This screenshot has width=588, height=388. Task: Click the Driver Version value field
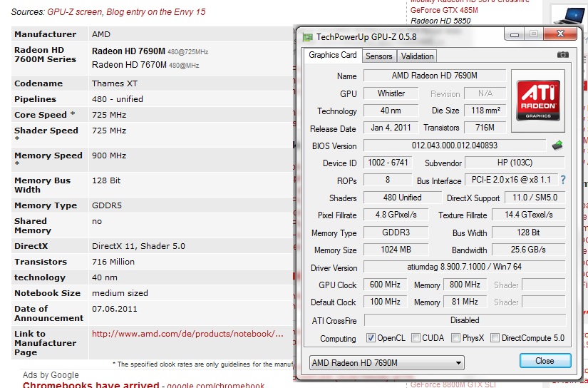(x=464, y=267)
